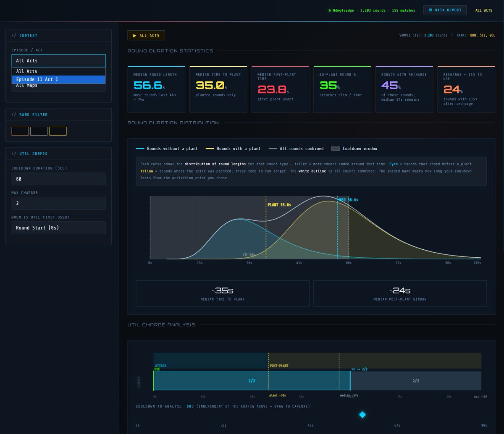This screenshot has width=504, height=434.
Task: Click the 67s tick on the cooldown slider
Action: point(397,425)
